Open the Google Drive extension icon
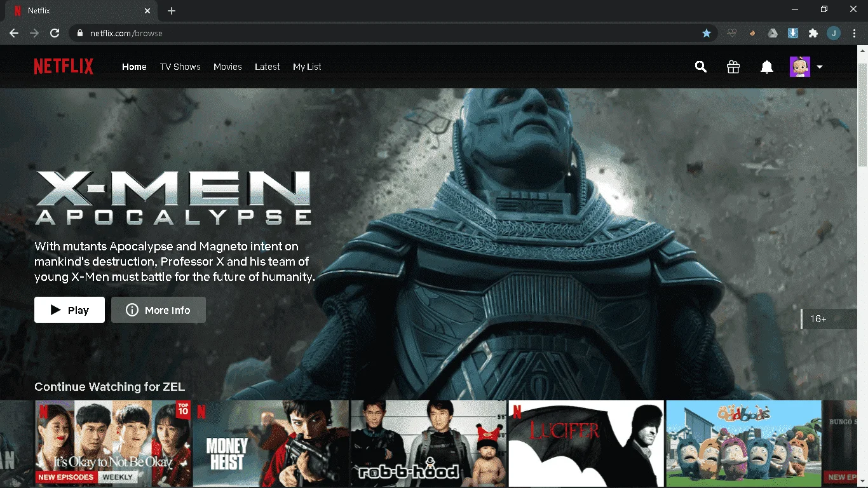Viewport: 868px width, 488px height. point(773,33)
